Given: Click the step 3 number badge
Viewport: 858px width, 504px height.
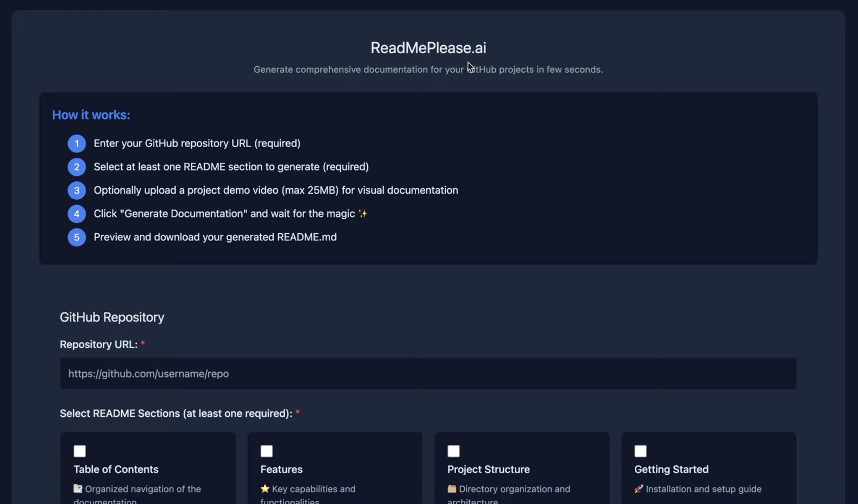Looking at the screenshot, I should [77, 190].
